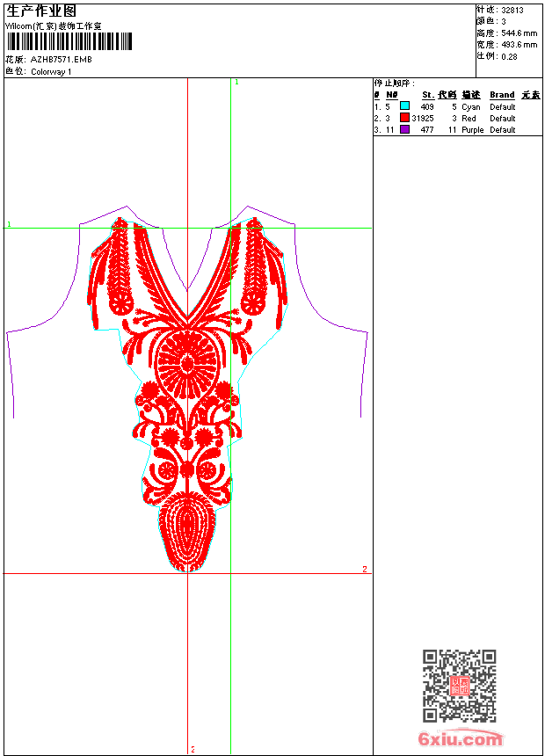Click the 生产作业图 worksheet title
The height and width of the screenshot is (756, 545).
[41, 11]
